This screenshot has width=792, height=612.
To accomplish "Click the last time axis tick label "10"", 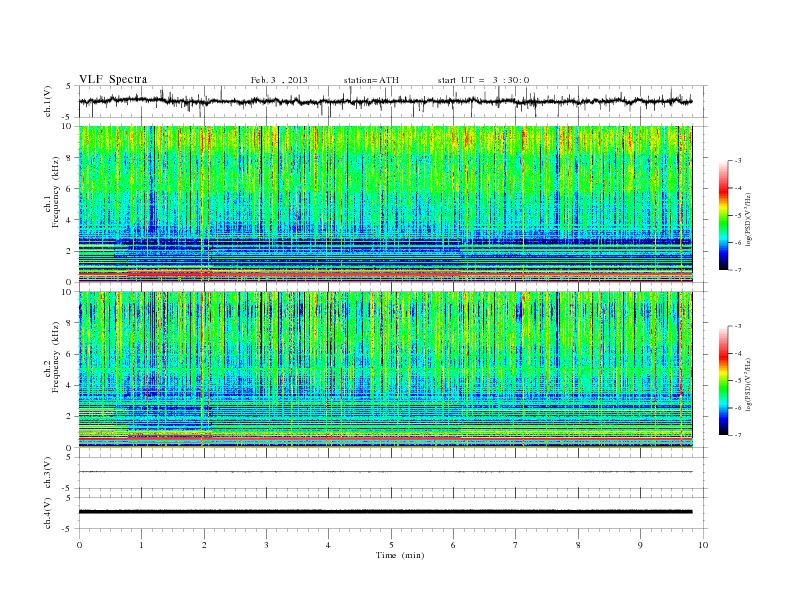I will click(702, 545).
